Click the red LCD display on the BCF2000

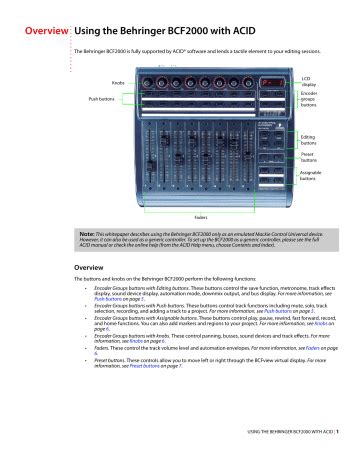273,82
